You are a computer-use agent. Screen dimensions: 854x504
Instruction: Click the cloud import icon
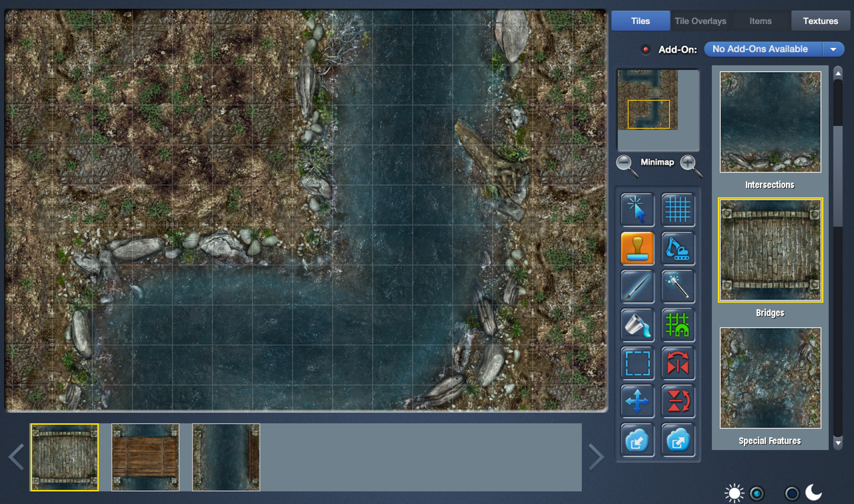(x=637, y=440)
